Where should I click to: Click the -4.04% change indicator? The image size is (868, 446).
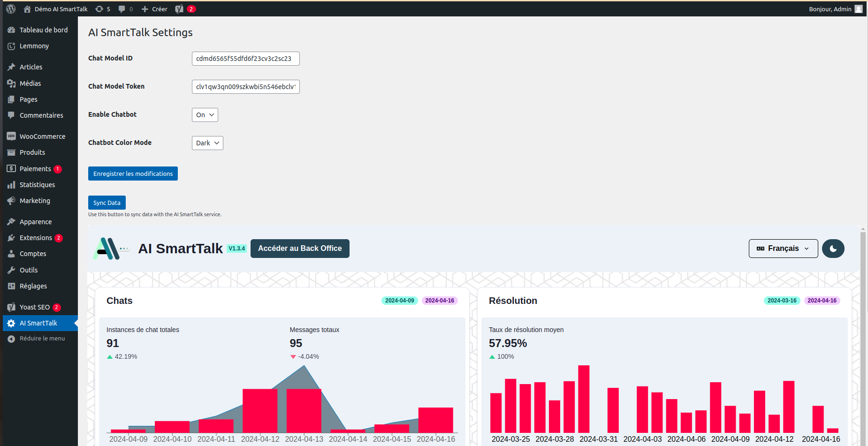[x=305, y=356]
